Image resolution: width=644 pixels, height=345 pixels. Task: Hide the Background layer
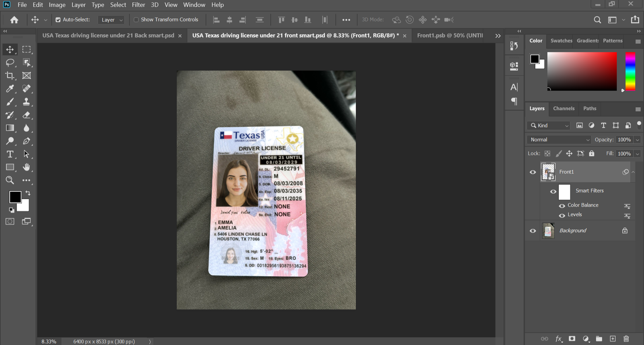tap(533, 231)
